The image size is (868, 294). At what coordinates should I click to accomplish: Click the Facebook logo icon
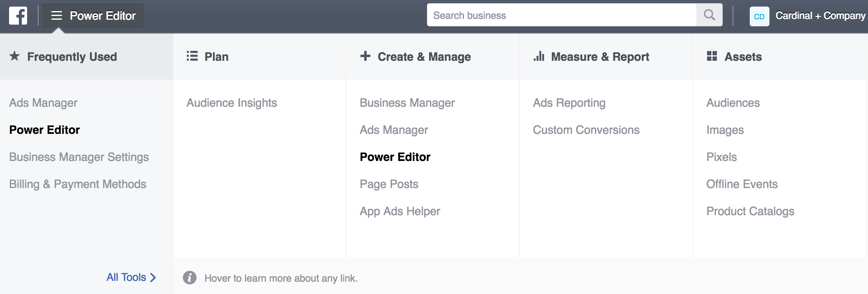point(18,16)
